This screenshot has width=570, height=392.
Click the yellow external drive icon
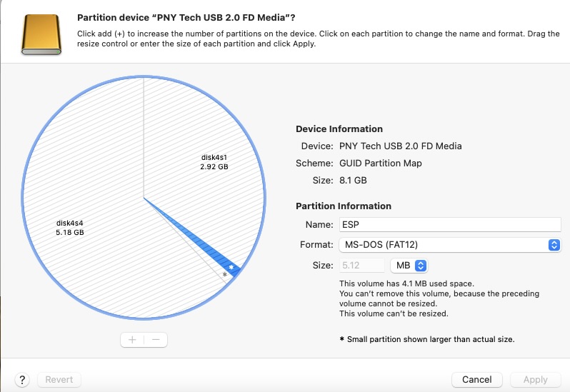tap(41, 34)
